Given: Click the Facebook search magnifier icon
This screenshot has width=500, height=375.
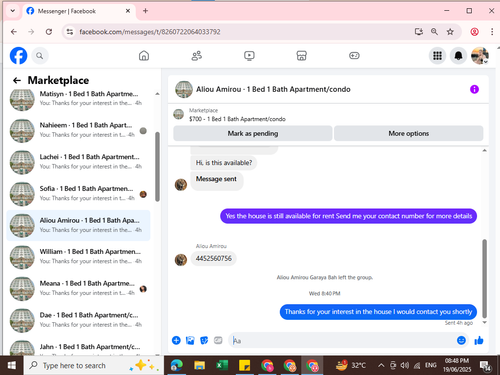Looking at the screenshot, I should coord(40,56).
